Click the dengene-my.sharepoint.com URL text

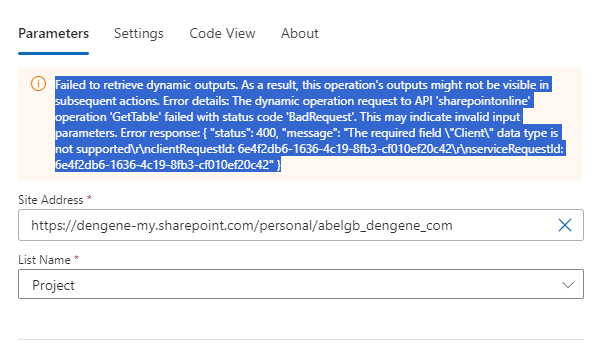242,225
